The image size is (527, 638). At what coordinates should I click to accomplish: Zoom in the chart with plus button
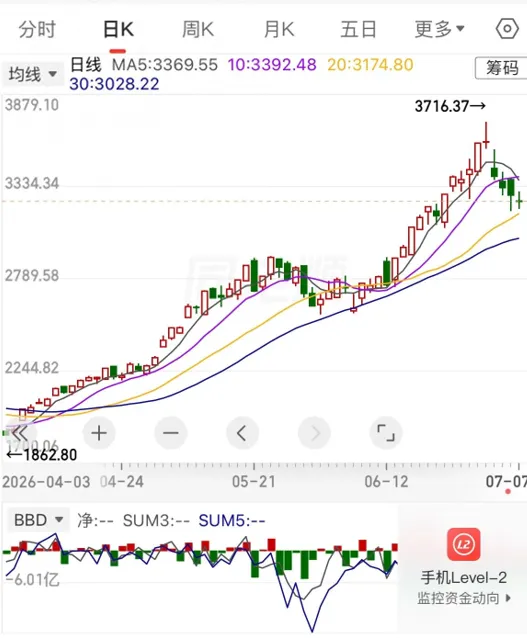click(99, 433)
